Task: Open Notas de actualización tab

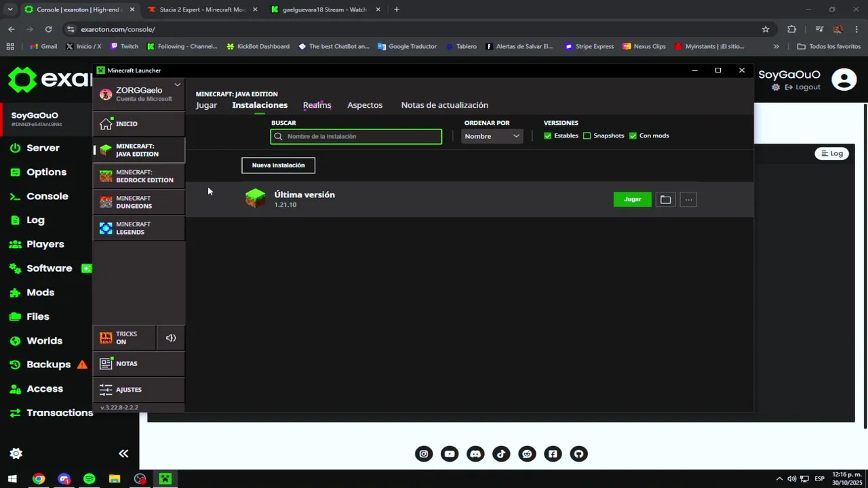Action: (x=444, y=105)
